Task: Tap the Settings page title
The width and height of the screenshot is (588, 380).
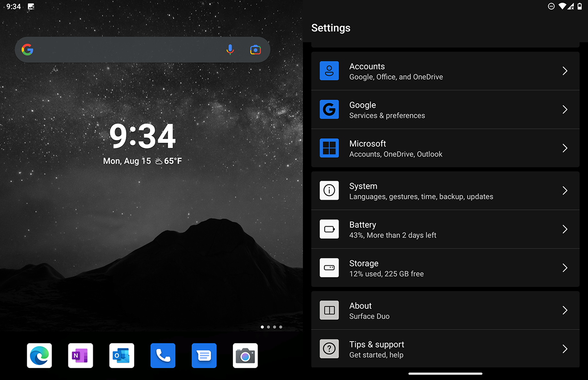Action: pos(331,28)
